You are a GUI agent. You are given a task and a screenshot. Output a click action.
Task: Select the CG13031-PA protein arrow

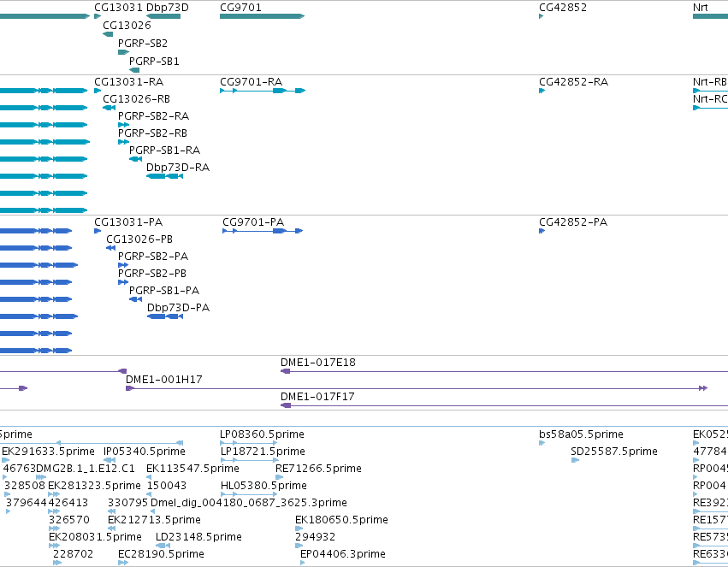click(x=98, y=231)
